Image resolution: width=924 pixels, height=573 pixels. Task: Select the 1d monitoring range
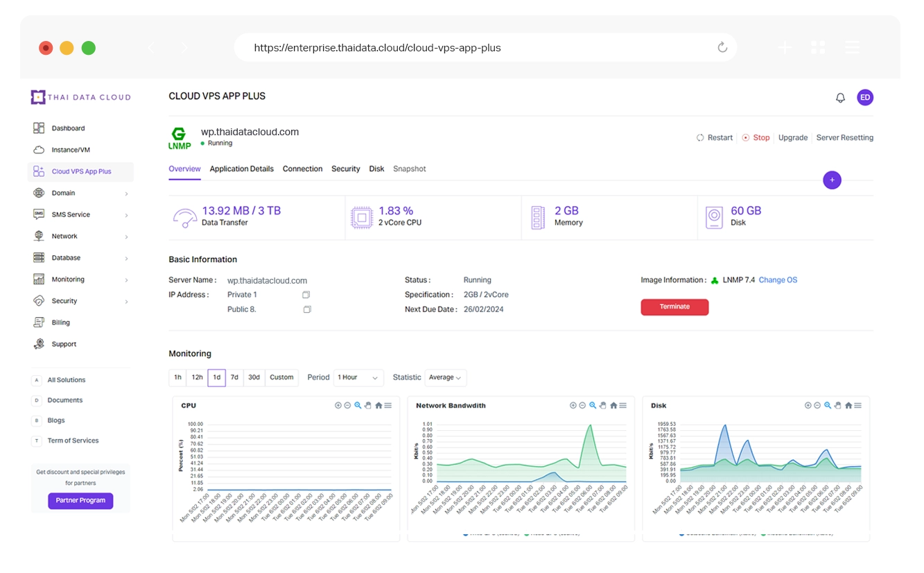tap(217, 378)
